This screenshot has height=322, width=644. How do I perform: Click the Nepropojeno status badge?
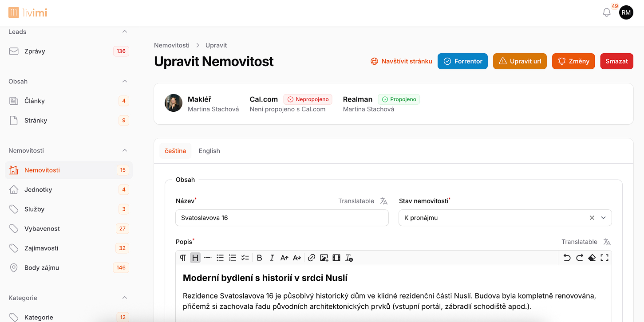[x=308, y=99]
